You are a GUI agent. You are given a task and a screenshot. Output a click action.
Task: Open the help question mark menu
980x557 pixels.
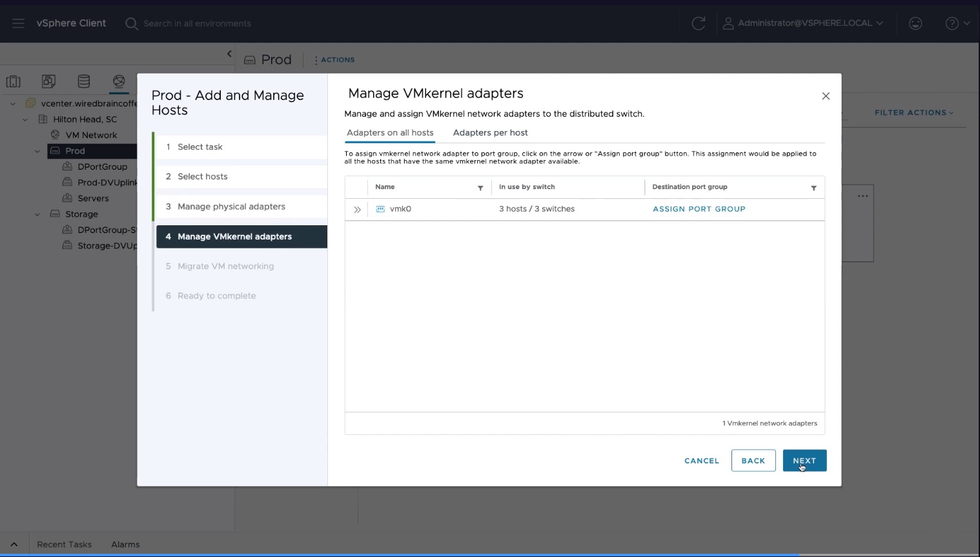point(957,23)
